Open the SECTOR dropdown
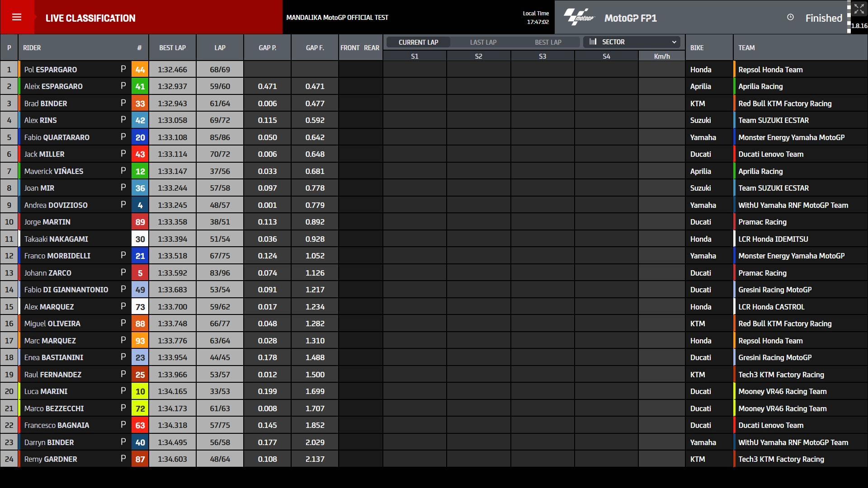The image size is (868, 488). [x=632, y=42]
